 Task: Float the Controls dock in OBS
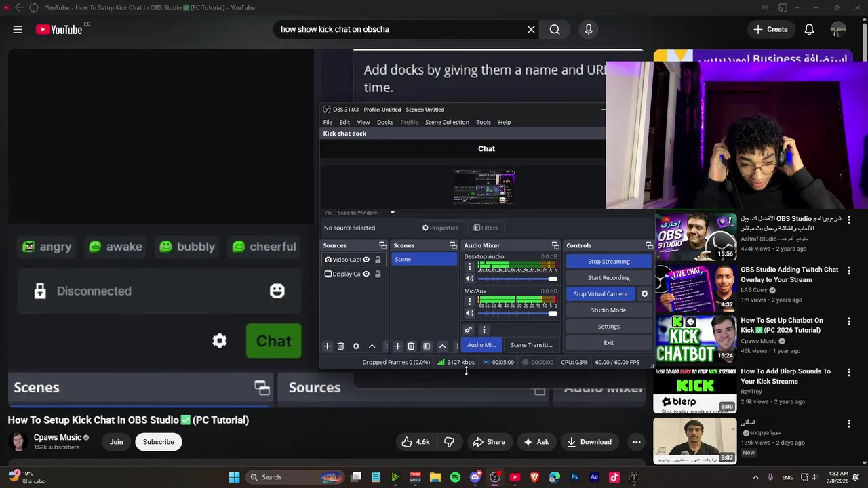pos(649,245)
